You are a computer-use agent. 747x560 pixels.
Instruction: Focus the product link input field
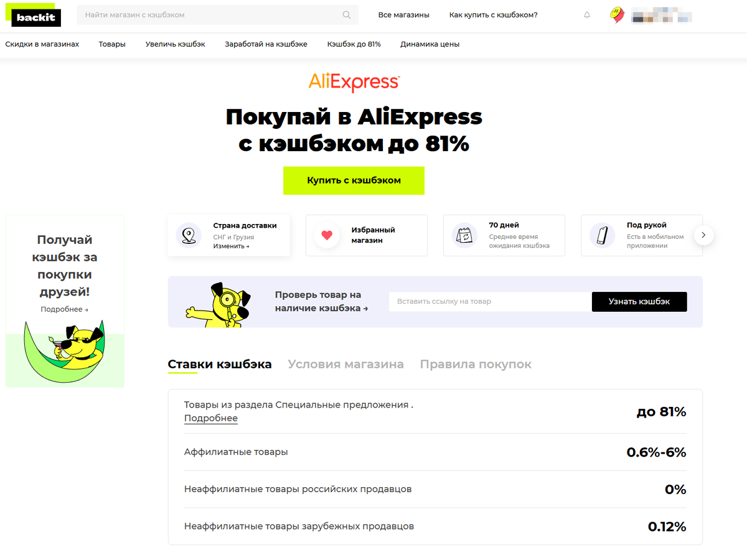(x=491, y=302)
